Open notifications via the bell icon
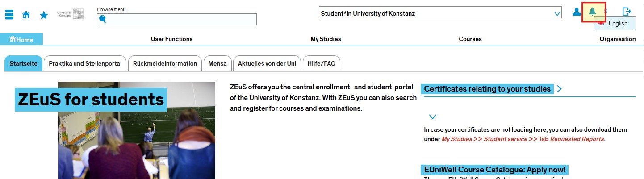Screen dimensions: 644x179 pyautogui.click(x=593, y=12)
